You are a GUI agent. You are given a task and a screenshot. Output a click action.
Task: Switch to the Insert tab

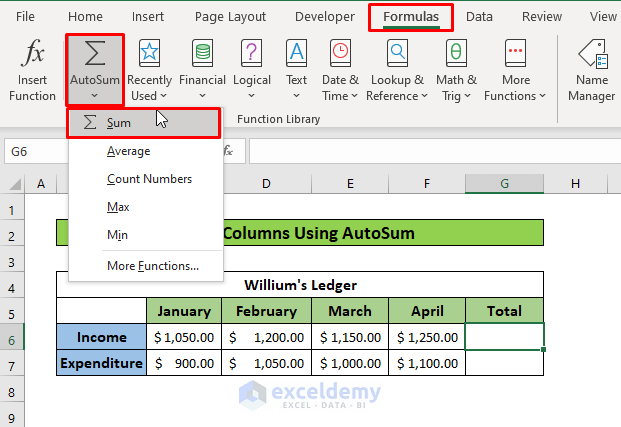coord(148,17)
